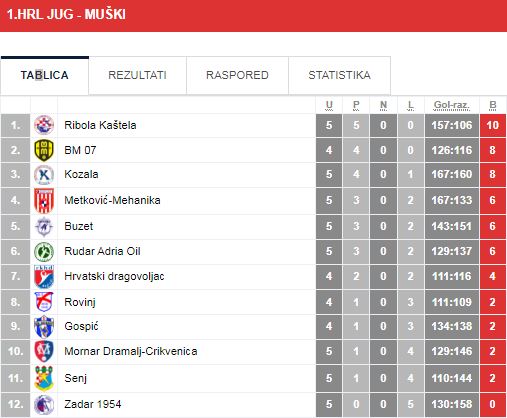Click the Ribola Kaštela club logo
Image resolution: width=507 pixels, height=418 pixels.
(44, 125)
